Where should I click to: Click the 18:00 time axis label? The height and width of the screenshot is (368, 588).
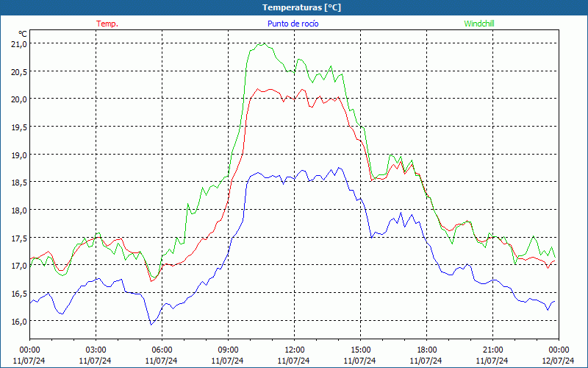pos(426,350)
